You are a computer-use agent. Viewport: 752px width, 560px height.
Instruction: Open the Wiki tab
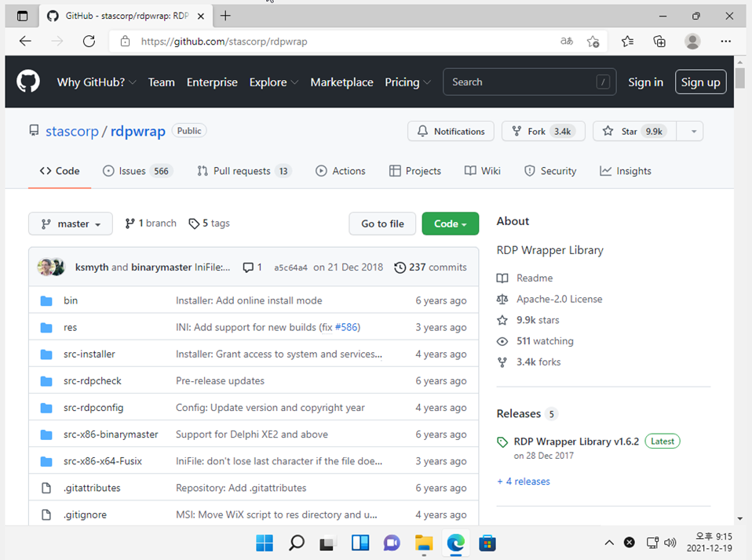click(x=483, y=171)
